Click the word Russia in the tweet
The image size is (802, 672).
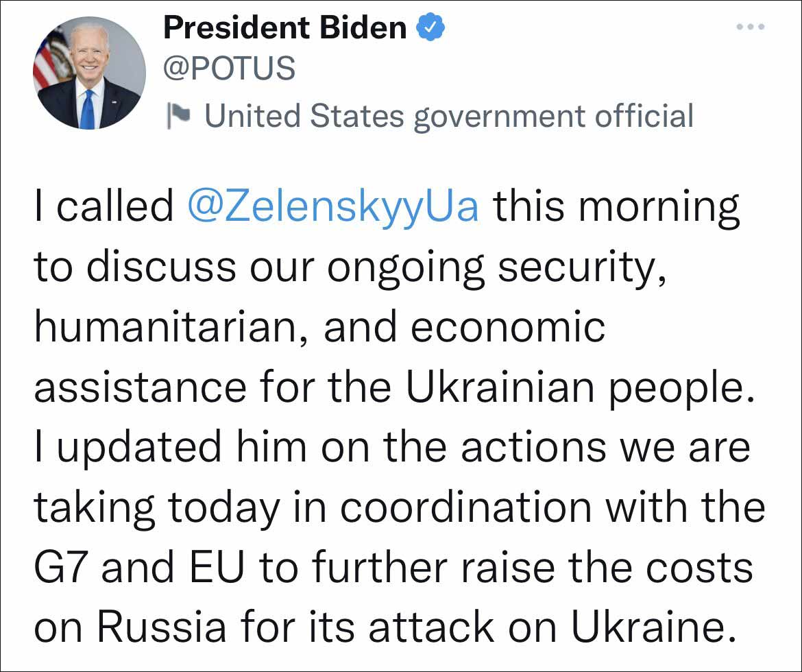(x=162, y=627)
